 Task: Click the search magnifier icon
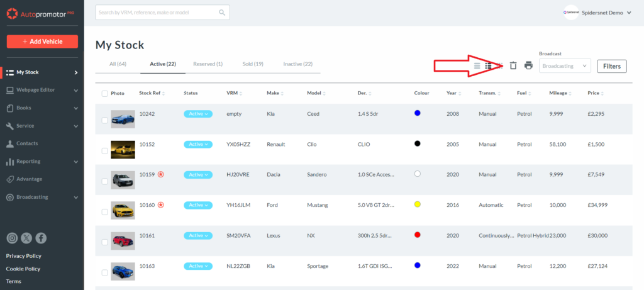pyautogui.click(x=222, y=13)
